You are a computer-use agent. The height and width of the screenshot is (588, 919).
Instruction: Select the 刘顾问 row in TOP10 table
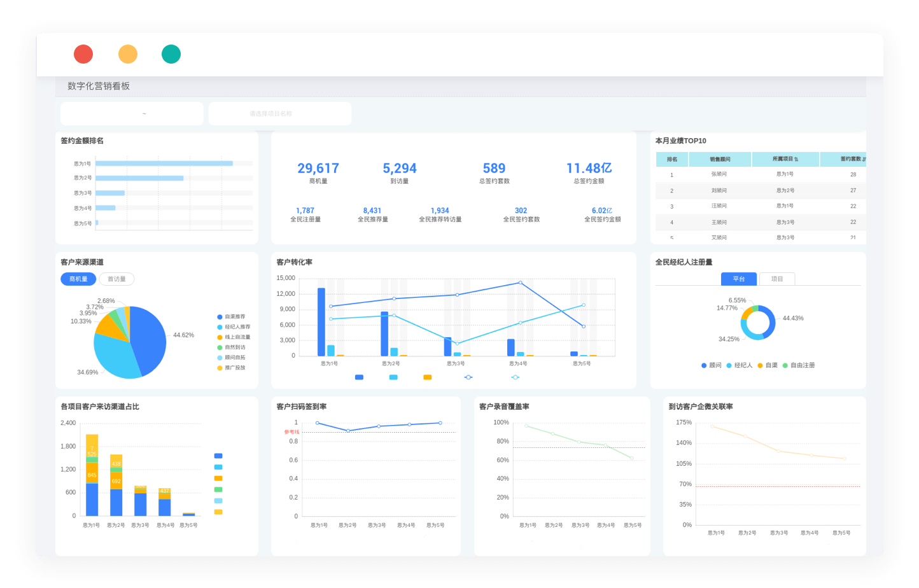point(761,190)
